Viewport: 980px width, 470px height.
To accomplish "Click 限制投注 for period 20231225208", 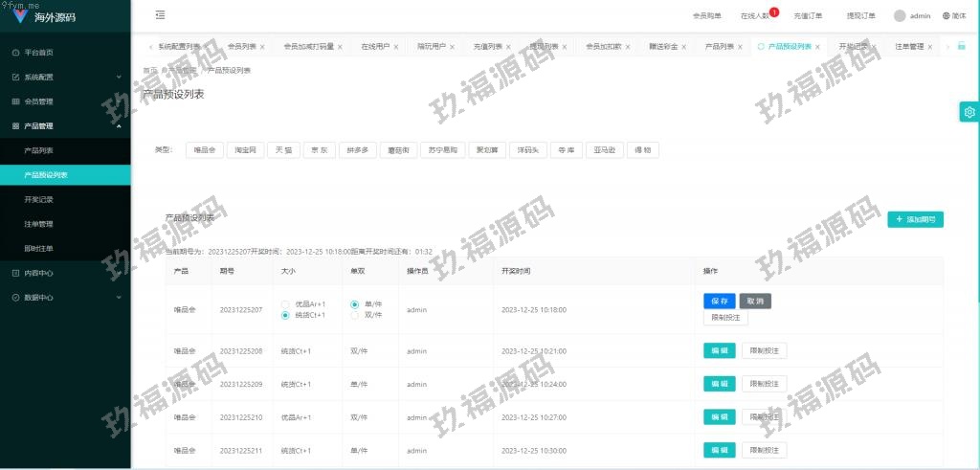I will click(x=764, y=351).
